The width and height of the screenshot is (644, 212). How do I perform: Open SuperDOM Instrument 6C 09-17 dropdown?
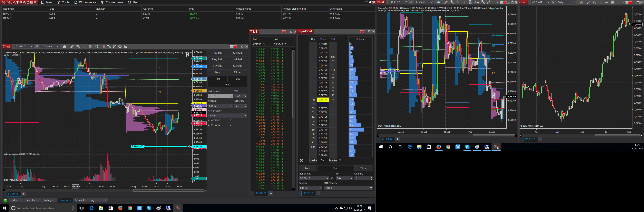pyautogui.click(x=314, y=178)
